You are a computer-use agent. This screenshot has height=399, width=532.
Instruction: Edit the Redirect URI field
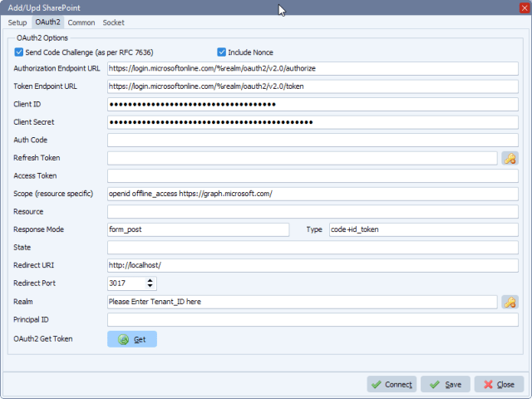click(313, 265)
